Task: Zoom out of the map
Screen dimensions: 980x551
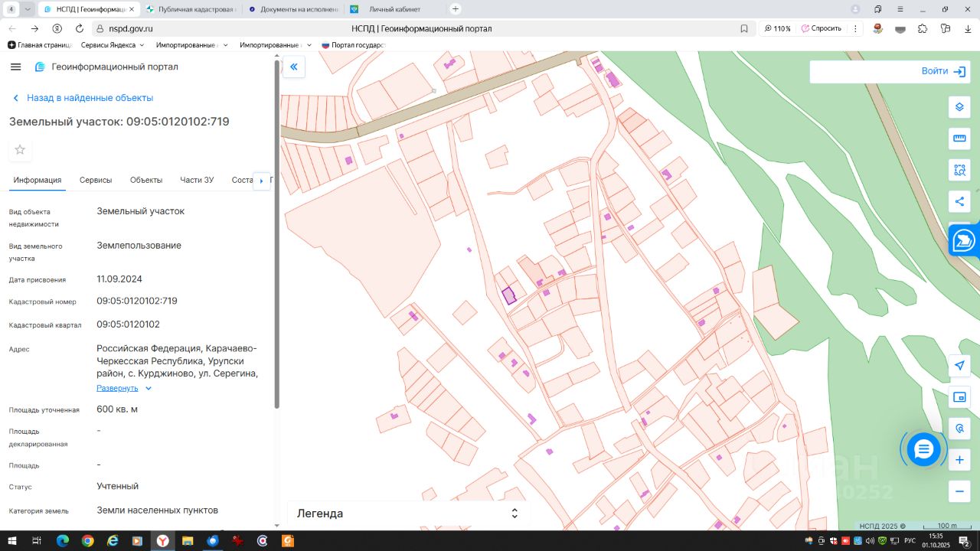Action: pos(959,491)
